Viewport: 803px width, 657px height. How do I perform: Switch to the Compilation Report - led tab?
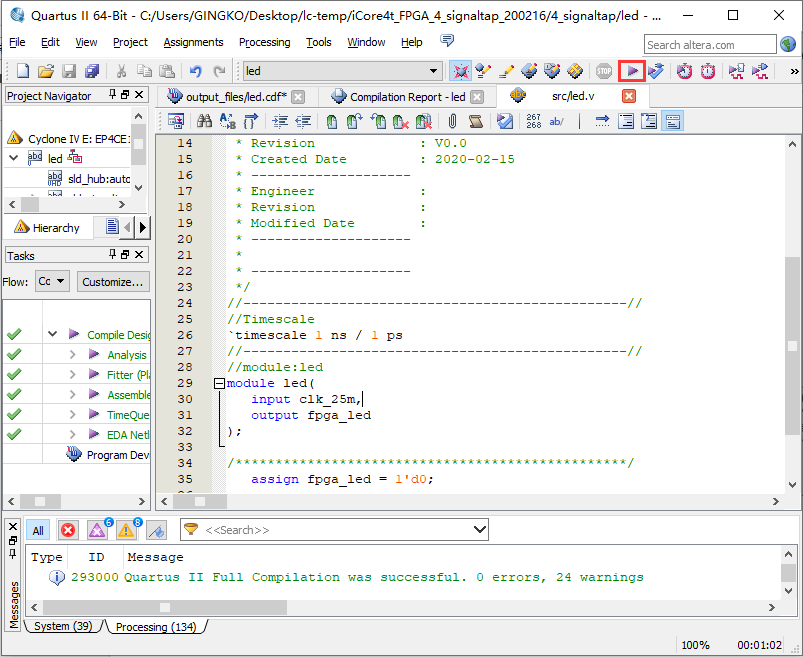[x=407, y=97]
